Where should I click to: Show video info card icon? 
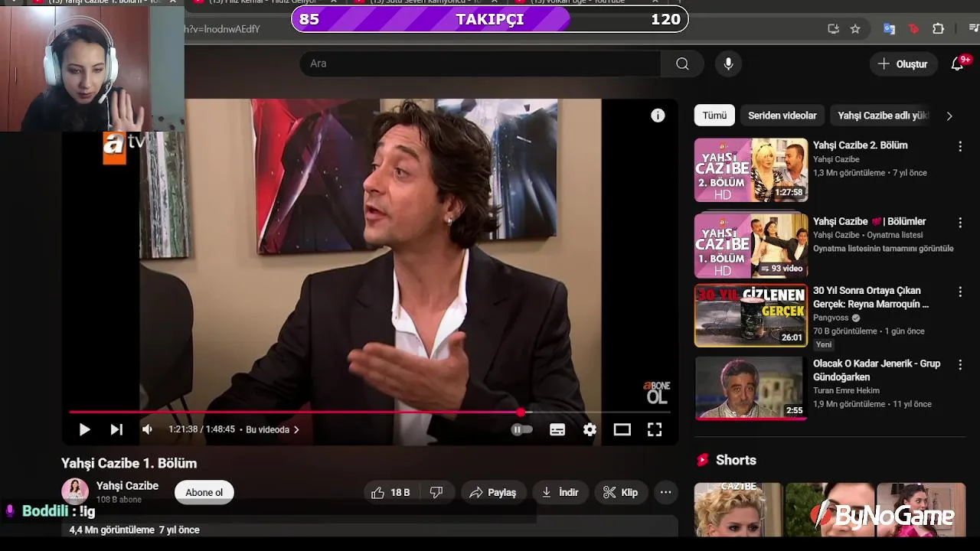pos(658,116)
